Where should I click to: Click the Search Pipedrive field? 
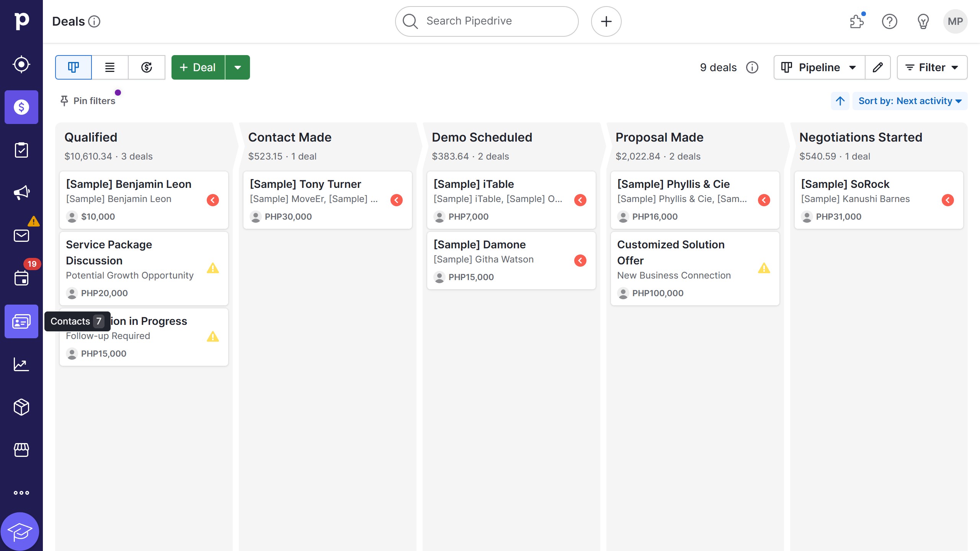(x=487, y=21)
